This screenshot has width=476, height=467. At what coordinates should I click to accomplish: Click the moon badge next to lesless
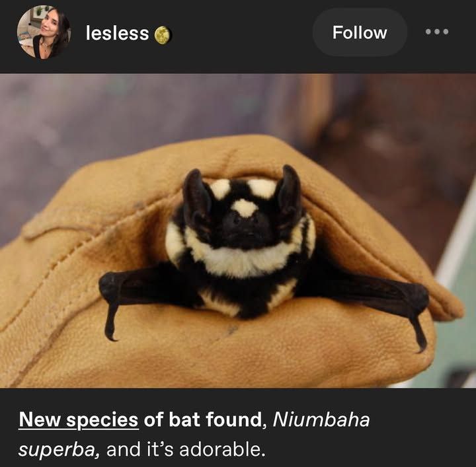(163, 35)
